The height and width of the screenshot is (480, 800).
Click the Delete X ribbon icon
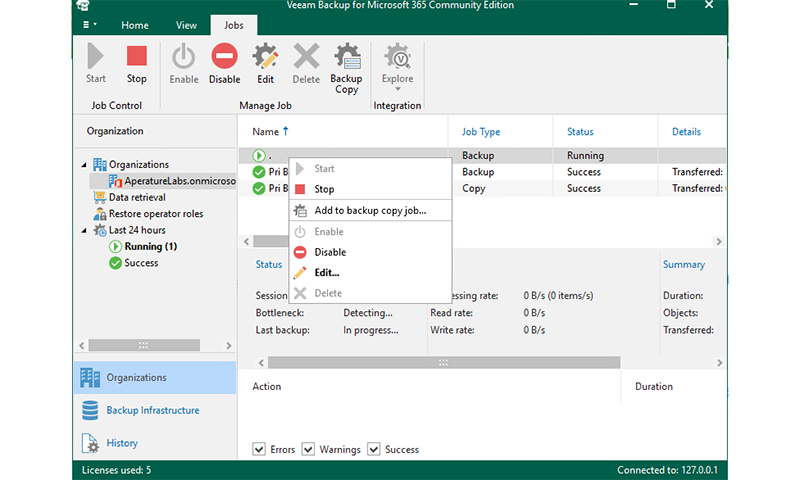[x=306, y=57]
